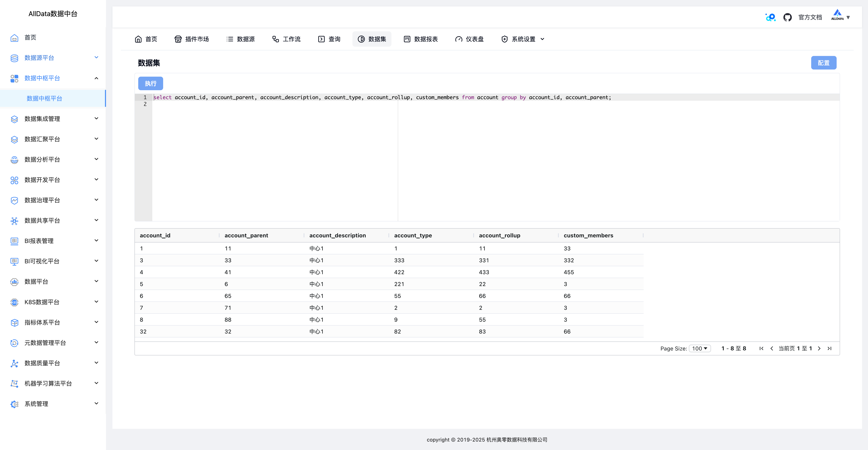Click the 数据中枢平台 sidebar icon
The width and height of the screenshot is (868, 450).
click(x=14, y=79)
